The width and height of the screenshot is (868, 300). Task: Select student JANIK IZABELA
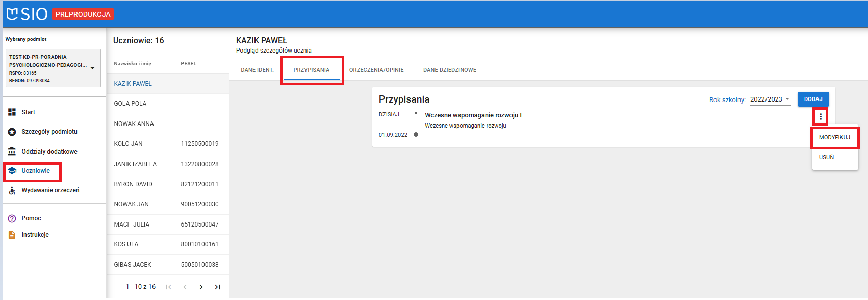pos(168,164)
